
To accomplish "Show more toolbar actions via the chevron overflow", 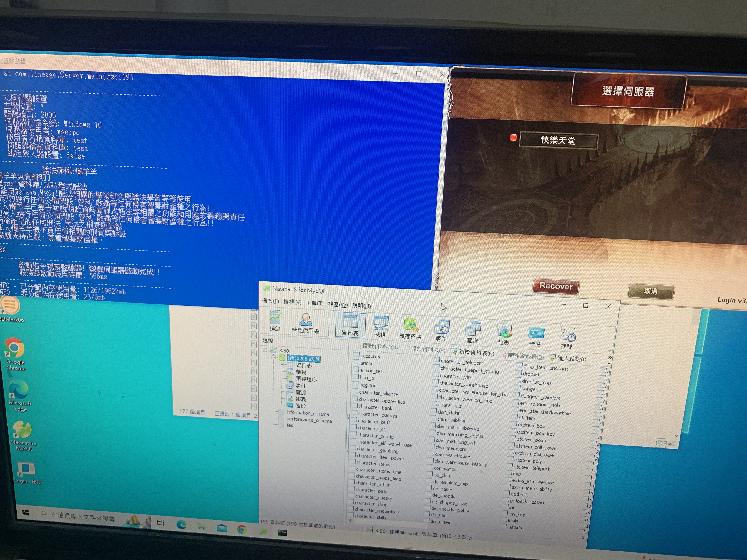I will click(610, 357).
